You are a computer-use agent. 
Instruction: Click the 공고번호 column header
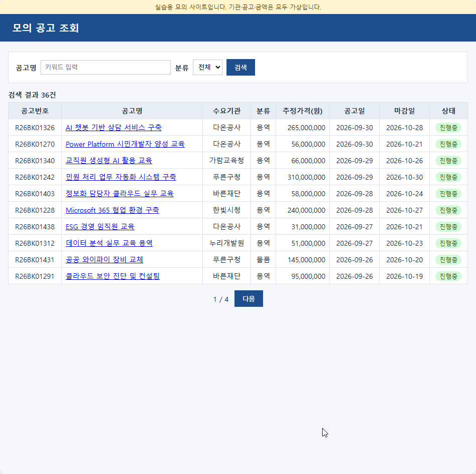35,111
